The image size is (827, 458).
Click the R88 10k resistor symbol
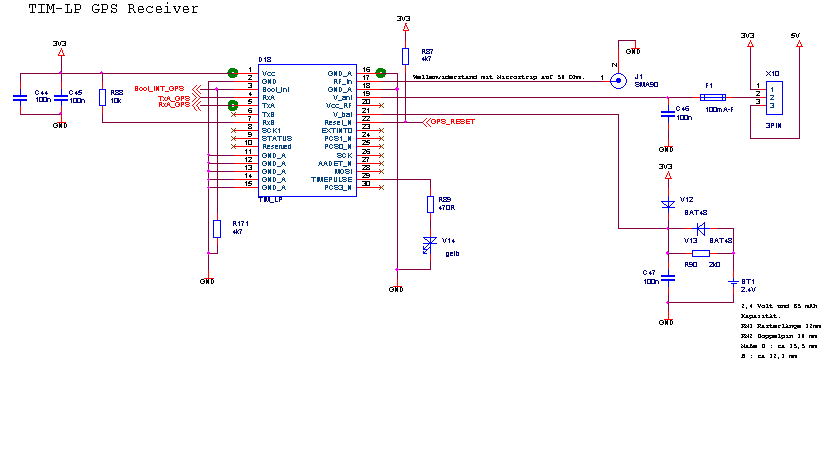(102, 98)
